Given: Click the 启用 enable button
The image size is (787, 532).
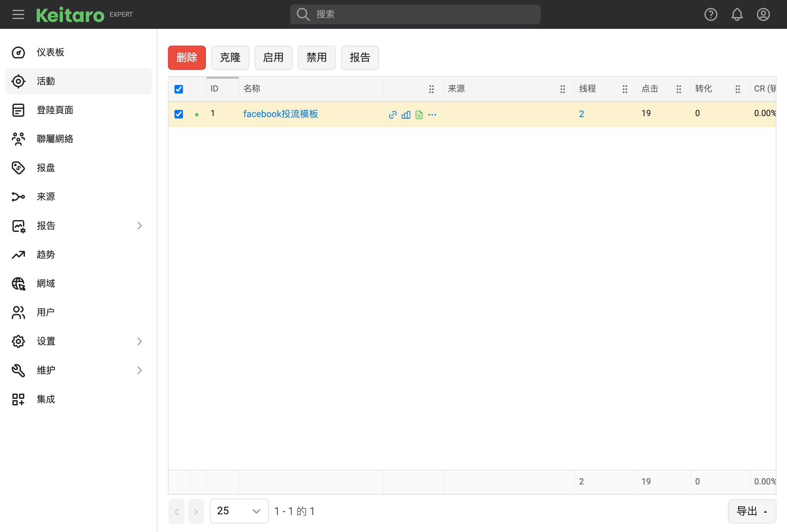Looking at the screenshot, I should pos(273,58).
